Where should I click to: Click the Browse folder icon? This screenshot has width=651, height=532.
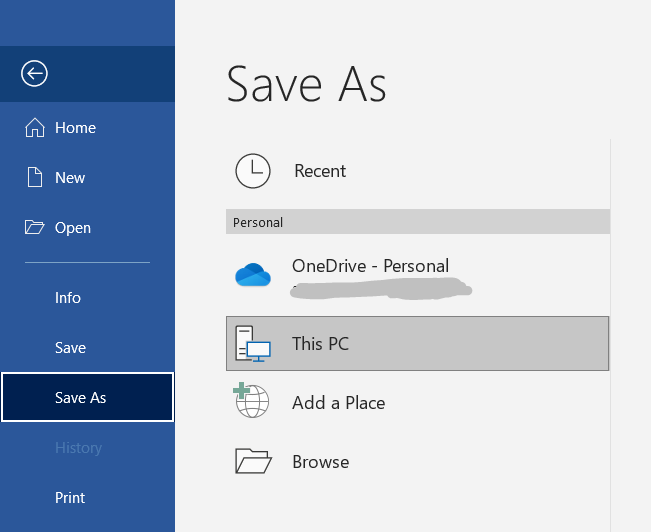tap(252, 461)
